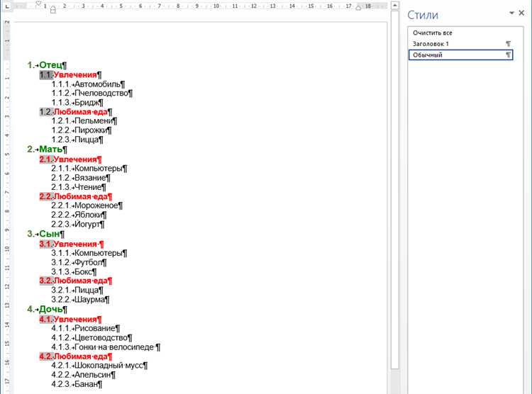Click the 1.1 Увлечения subheading
The width and height of the screenshot is (532, 394).
[x=70, y=74]
